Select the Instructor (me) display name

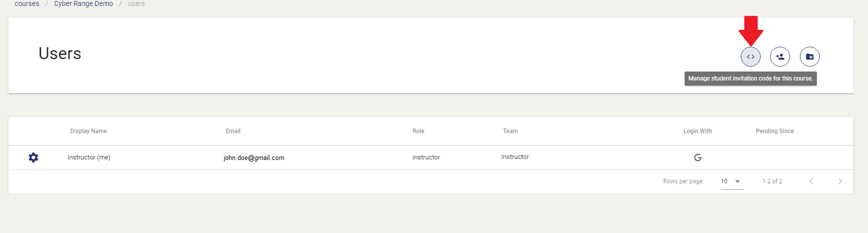click(x=89, y=157)
